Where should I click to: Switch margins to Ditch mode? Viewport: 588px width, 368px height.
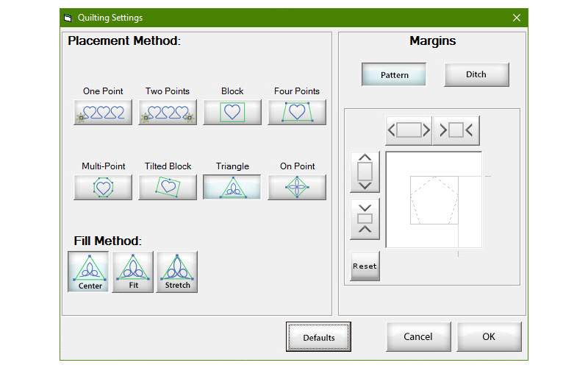click(x=476, y=74)
